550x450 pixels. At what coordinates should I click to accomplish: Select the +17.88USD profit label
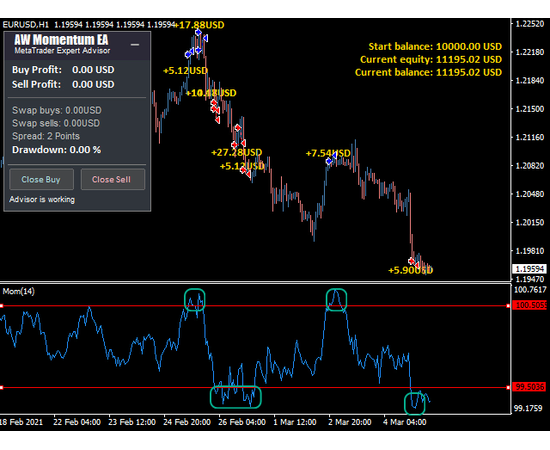[199, 25]
